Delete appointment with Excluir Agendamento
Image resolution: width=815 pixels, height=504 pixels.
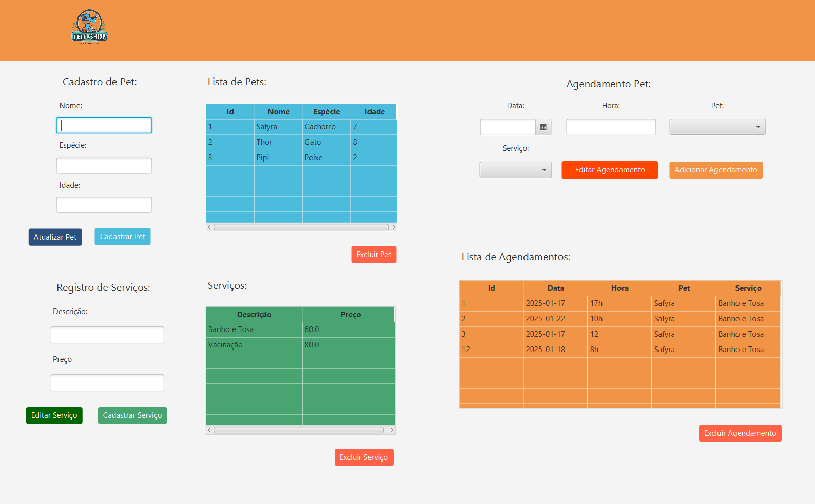click(740, 433)
